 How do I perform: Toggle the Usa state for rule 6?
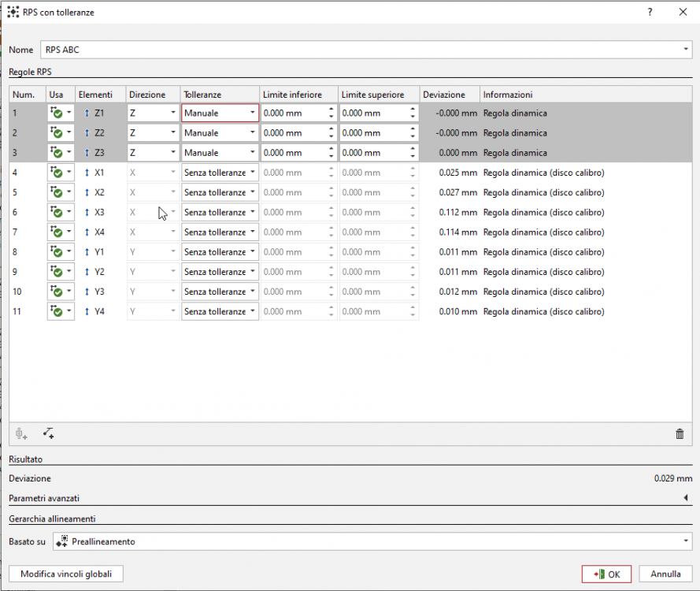point(57,213)
